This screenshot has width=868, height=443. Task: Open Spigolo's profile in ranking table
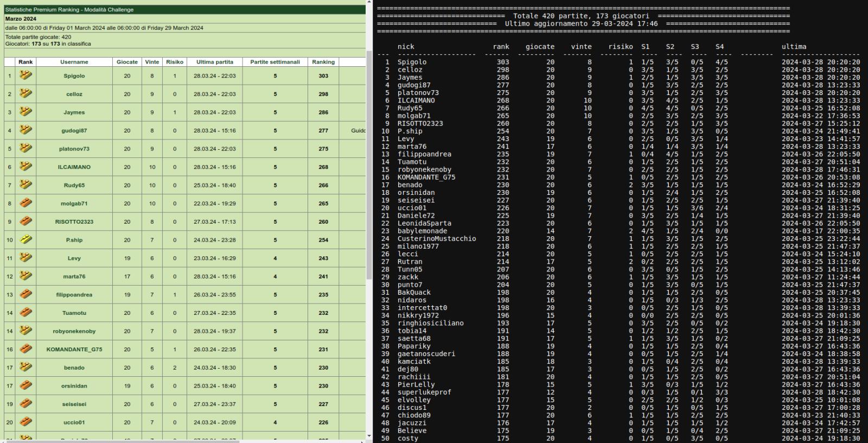click(x=74, y=76)
